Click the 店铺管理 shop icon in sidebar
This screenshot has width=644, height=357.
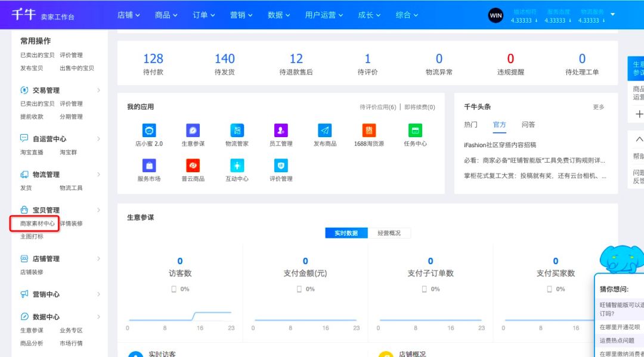[24, 259]
